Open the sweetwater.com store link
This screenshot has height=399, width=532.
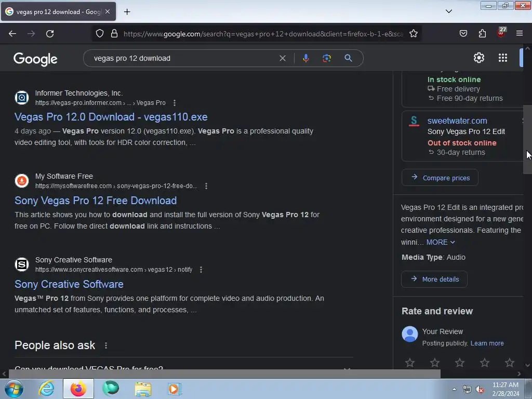pos(457,121)
